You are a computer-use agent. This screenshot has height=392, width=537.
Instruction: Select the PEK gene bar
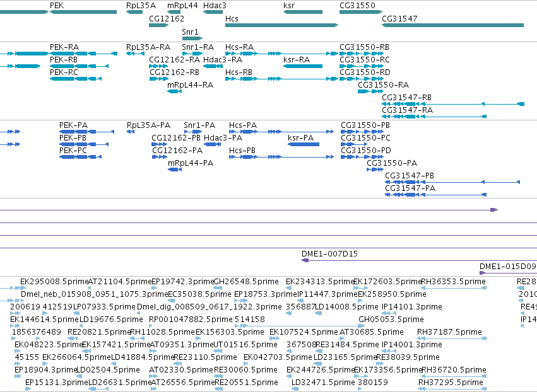[83, 12]
